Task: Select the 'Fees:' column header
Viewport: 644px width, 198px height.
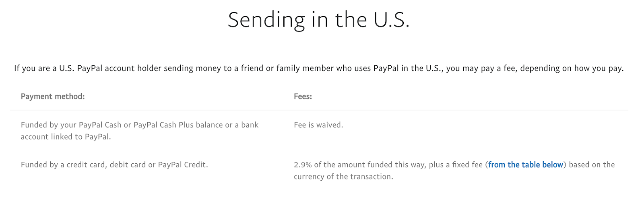Action: (303, 96)
